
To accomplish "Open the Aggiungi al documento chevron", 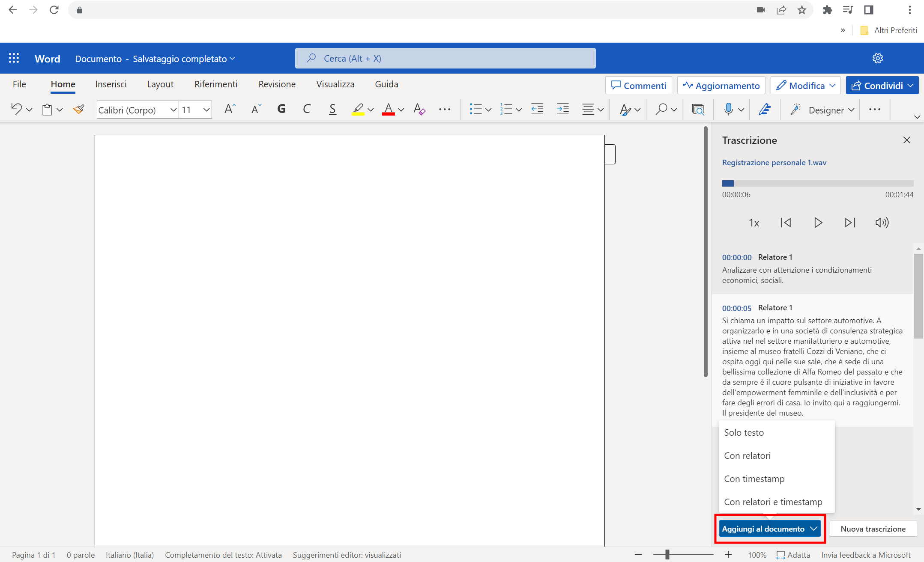I will coord(813,529).
